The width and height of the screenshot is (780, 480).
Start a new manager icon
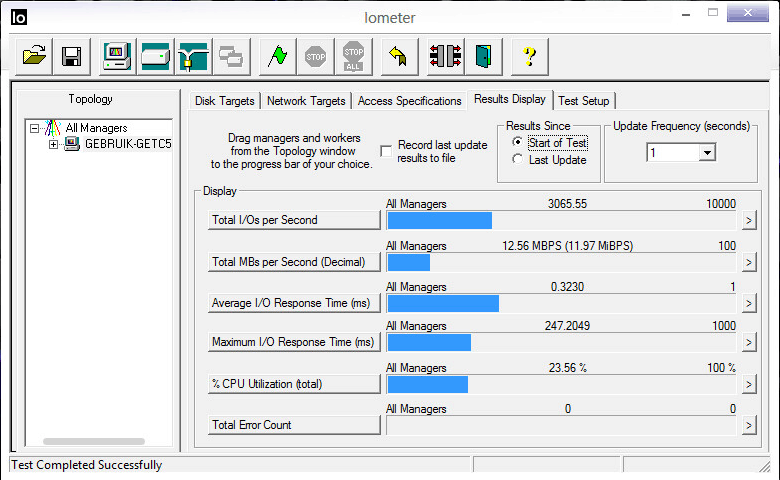pyautogui.click(x=117, y=56)
